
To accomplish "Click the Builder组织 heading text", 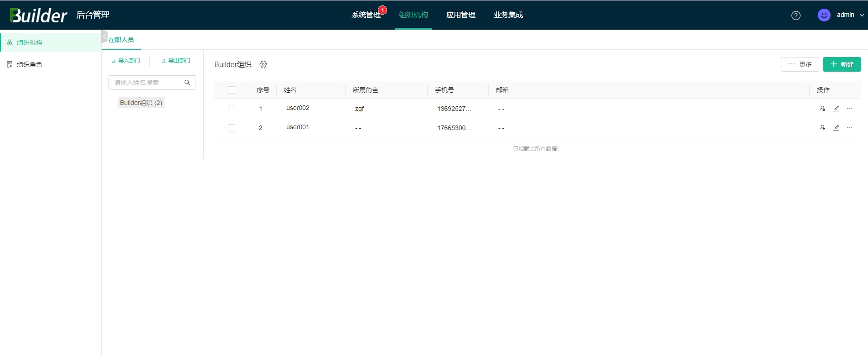I will [x=233, y=64].
